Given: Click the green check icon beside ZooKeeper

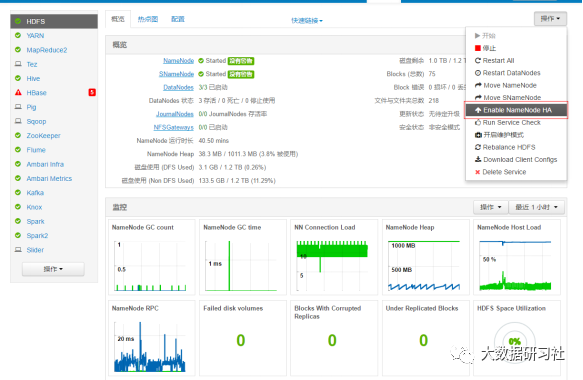Looking at the screenshot, I should point(18,135).
